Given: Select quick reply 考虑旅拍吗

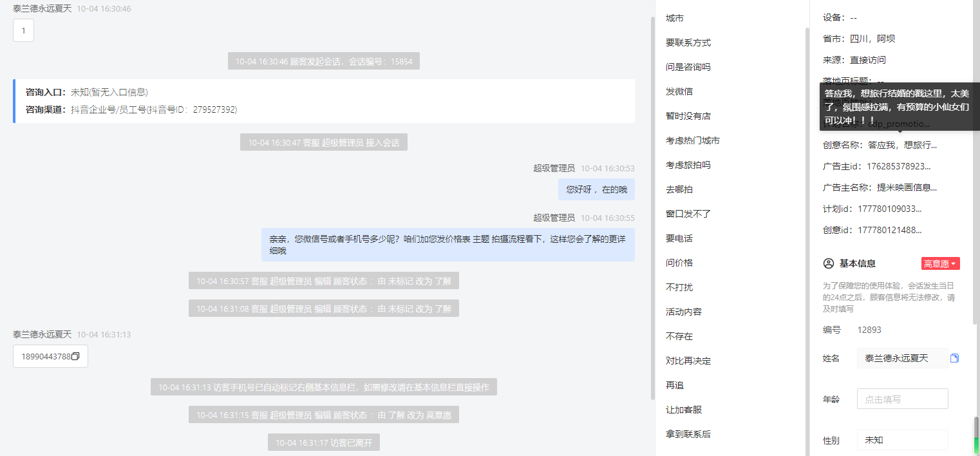Looking at the screenshot, I should pyautogui.click(x=688, y=165).
